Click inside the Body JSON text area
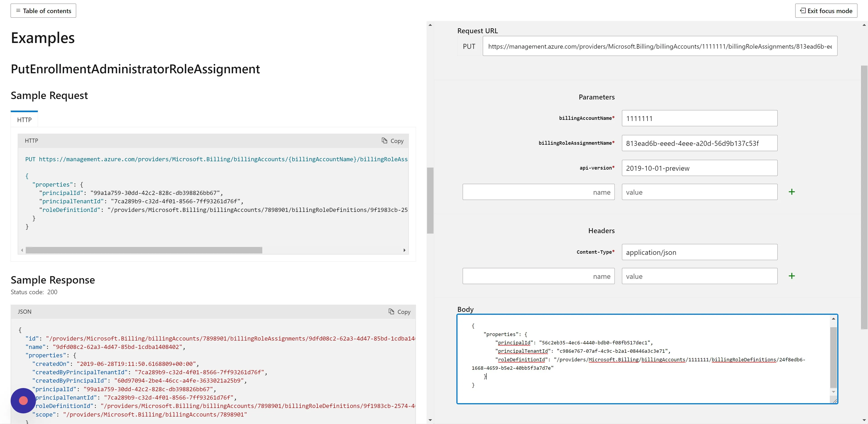 [x=644, y=359]
